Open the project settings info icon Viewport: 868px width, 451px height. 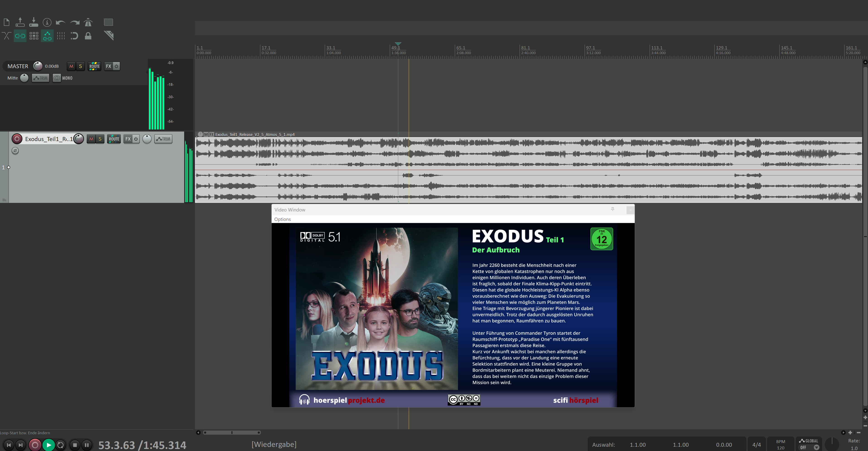(47, 22)
